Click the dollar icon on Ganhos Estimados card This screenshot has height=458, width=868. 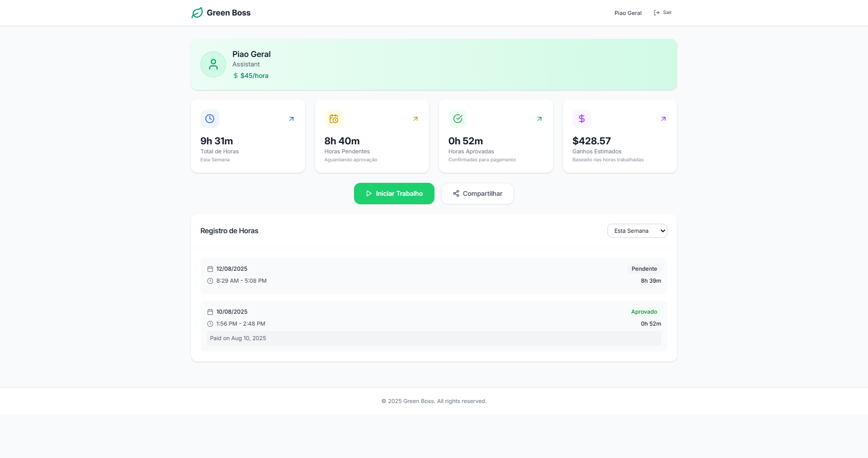click(x=581, y=119)
